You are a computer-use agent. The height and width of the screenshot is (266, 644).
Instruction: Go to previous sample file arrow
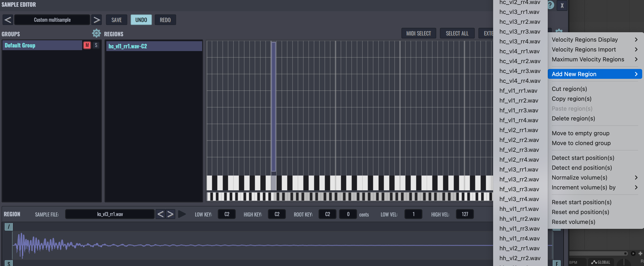(x=160, y=214)
